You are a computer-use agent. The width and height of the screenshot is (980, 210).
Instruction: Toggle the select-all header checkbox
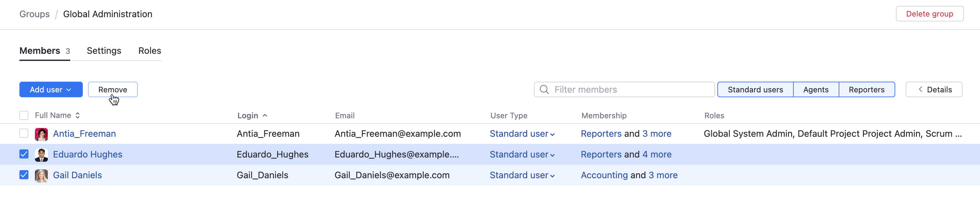pyautogui.click(x=24, y=115)
